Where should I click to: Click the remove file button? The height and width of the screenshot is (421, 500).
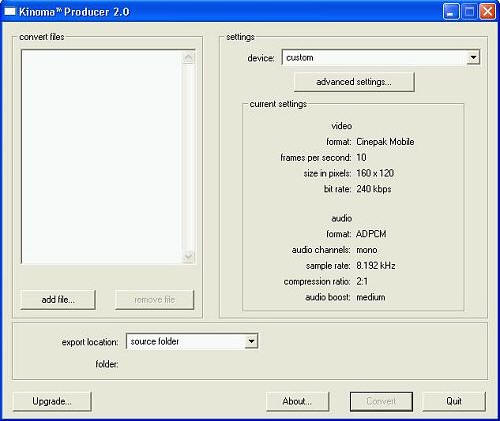click(x=154, y=300)
